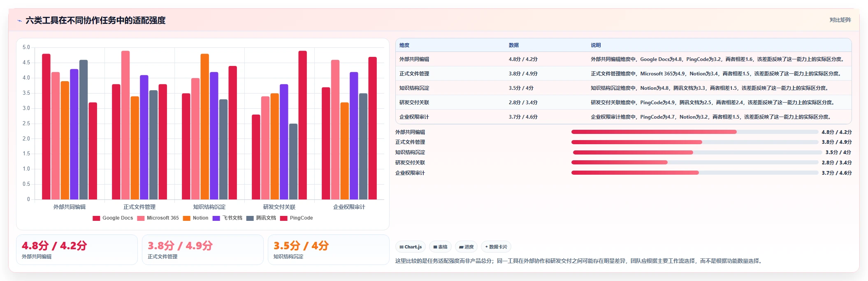Viewport: 868px width, 281px height.
Task: Click the 表格 tag
Action: 440,247
